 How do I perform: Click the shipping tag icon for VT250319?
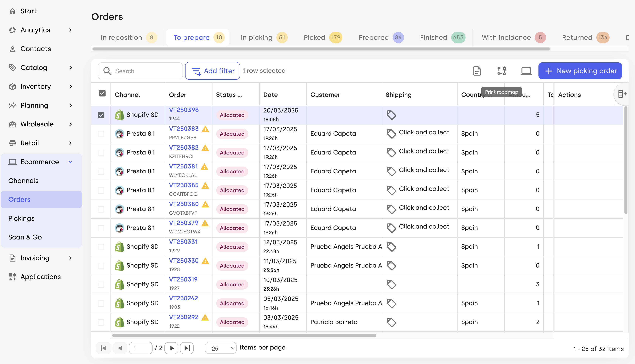point(391,284)
